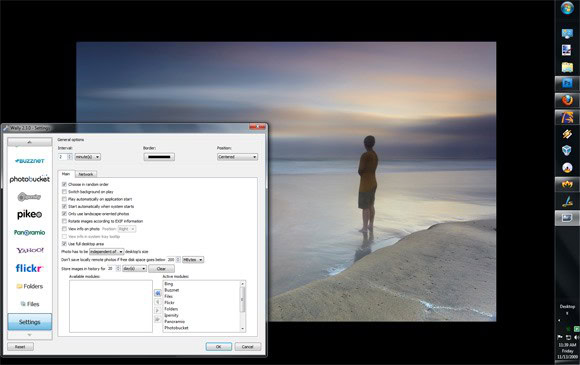
Task: Open the Folders sidebar item
Action: tap(30, 286)
